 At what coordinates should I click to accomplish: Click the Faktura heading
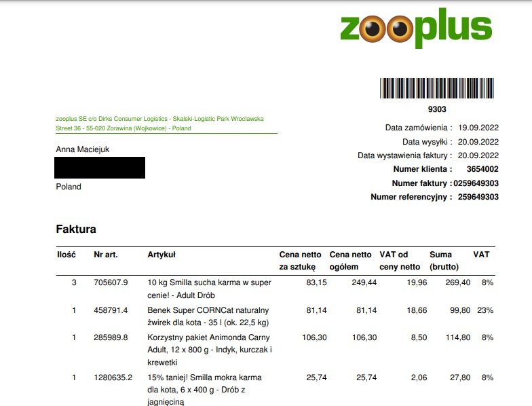point(76,229)
